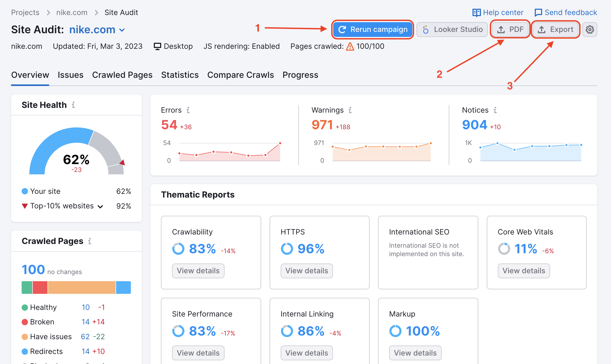
Task: Click the Your site legend row
Action: click(x=76, y=191)
